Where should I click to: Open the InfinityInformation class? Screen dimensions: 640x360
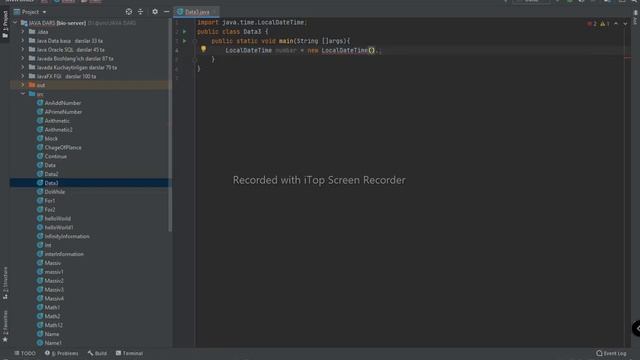(x=63, y=236)
